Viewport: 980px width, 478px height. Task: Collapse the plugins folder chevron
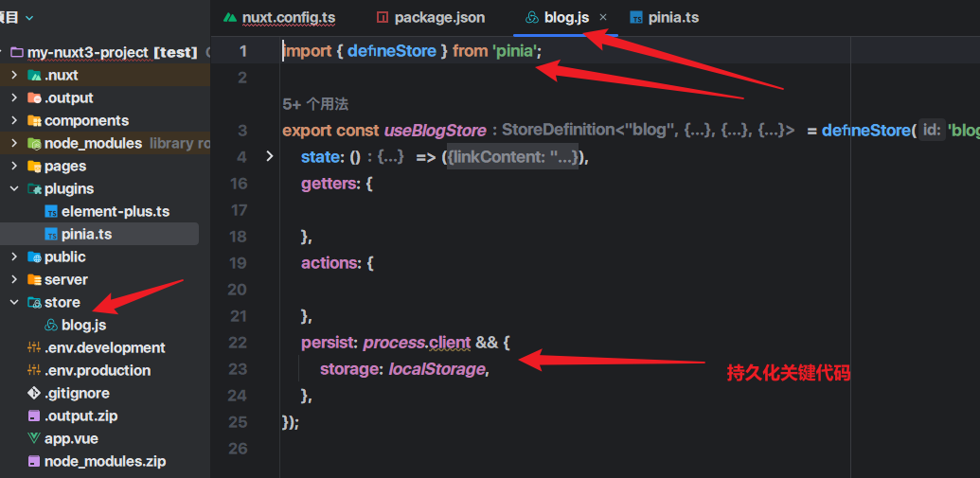pos(14,189)
